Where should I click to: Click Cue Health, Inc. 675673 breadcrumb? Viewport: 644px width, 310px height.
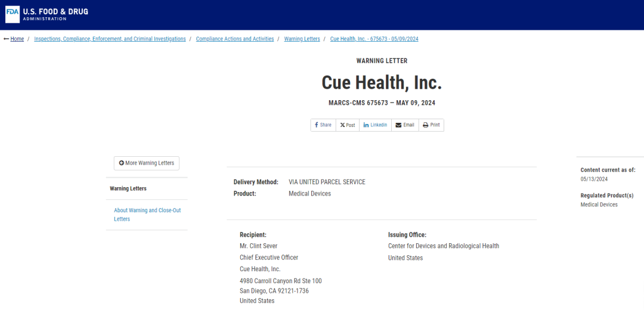point(374,39)
